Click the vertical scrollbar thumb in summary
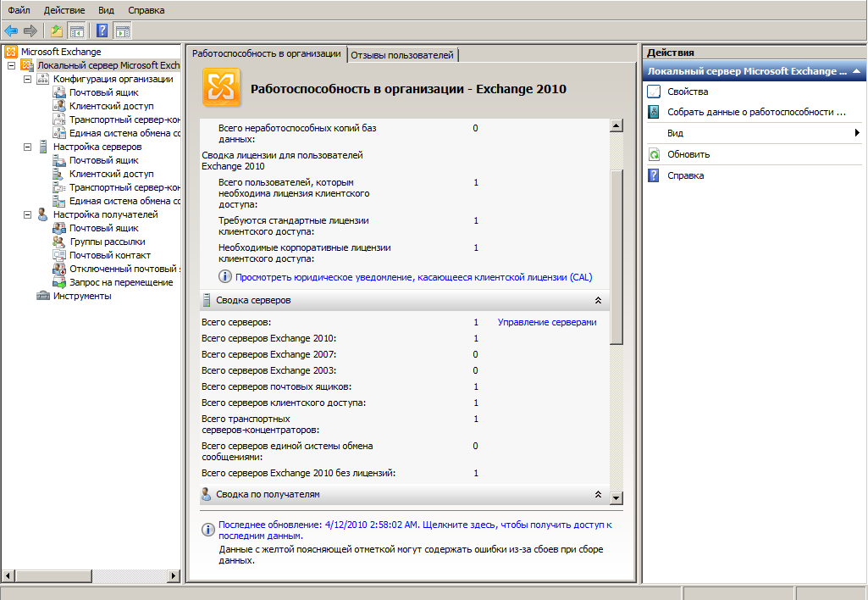The width and height of the screenshot is (868, 600). click(616, 257)
